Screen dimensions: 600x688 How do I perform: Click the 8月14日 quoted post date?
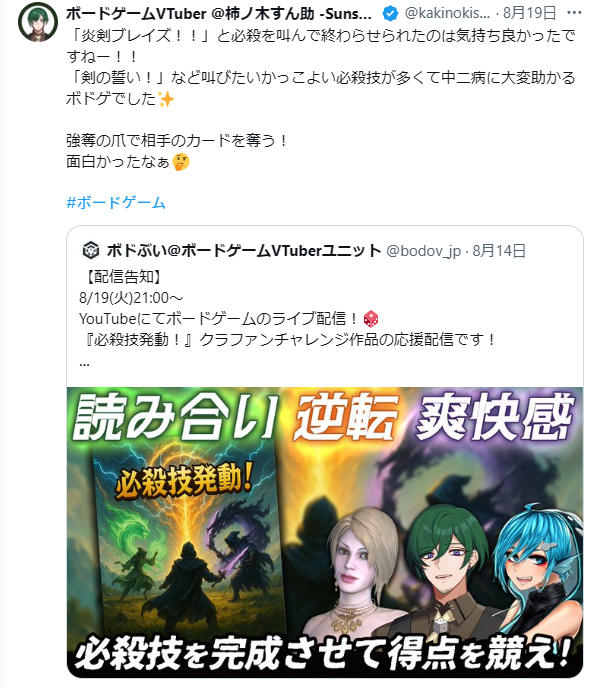pos(499,251)
